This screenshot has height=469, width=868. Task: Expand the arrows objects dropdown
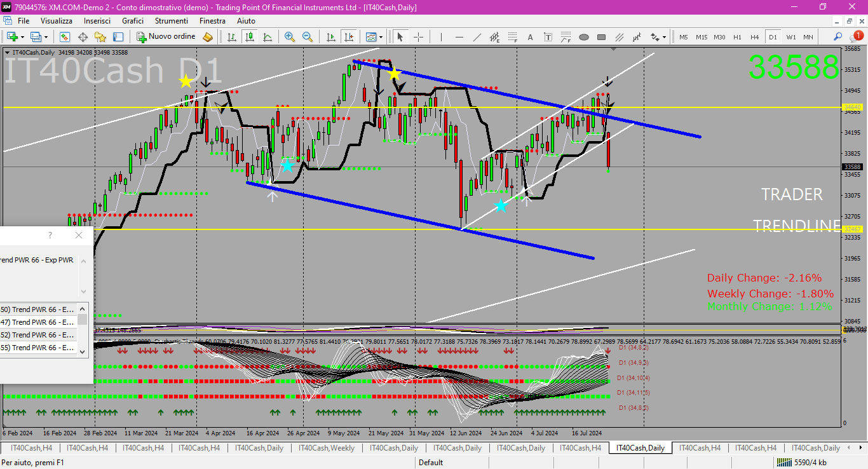(665, 37)
